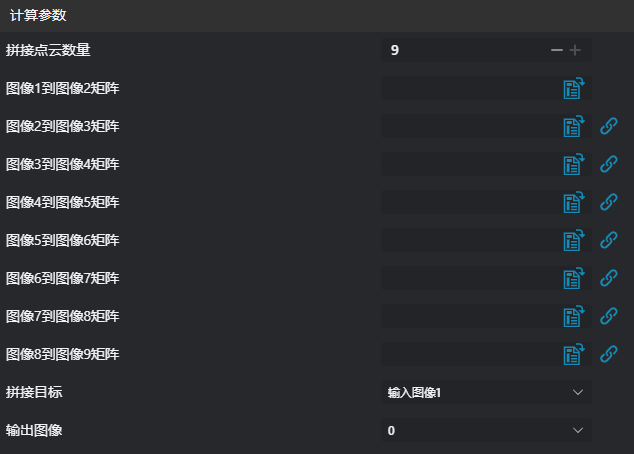This screenshot has height=454, width=634.
Task: Click the 拼接点云数量 value field
Action: pyautogui.click(x=462, y=50)
